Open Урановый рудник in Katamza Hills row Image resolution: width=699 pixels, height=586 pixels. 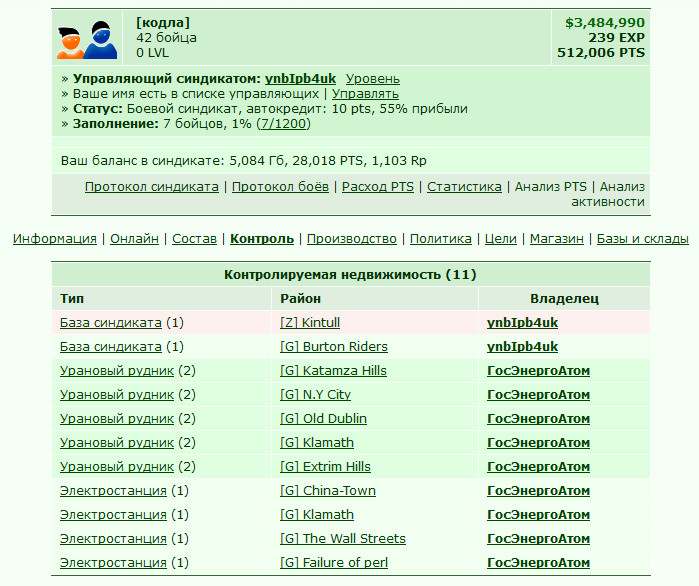117,371
